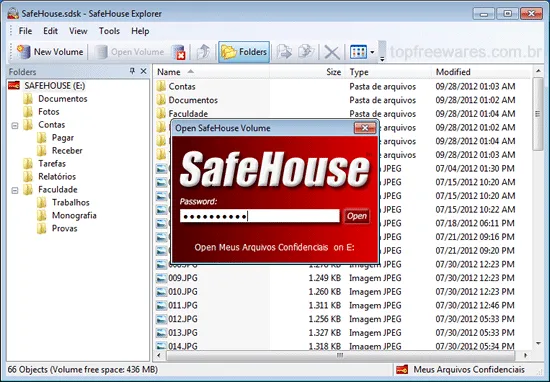
Task: Open the File menu
Action: coord(25,31)
